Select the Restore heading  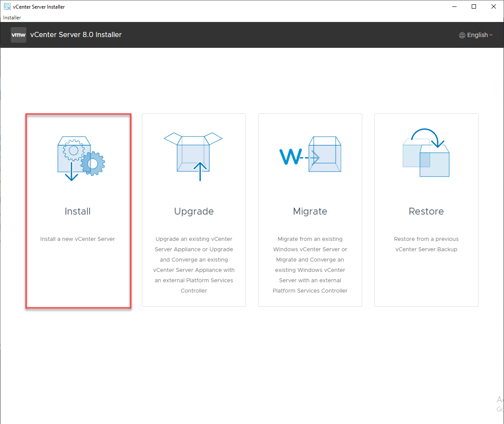pyautogui.click(x=426, y=211)
